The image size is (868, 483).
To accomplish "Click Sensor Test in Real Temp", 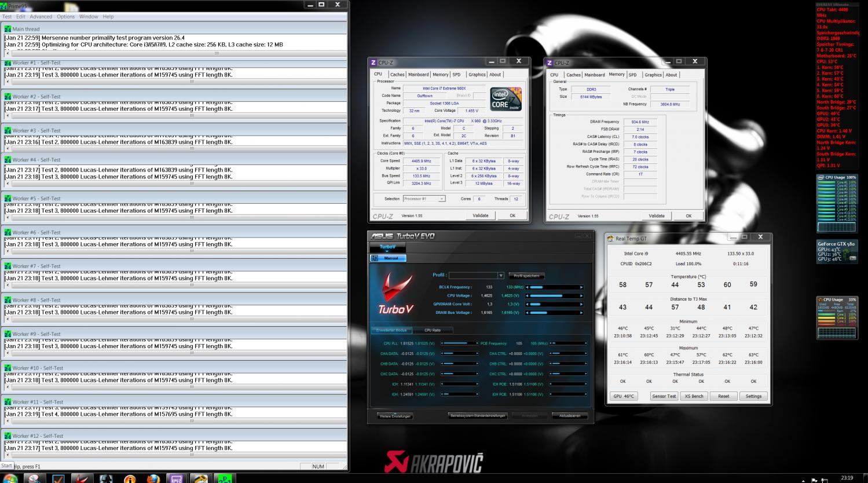I will tap(664, 396).
